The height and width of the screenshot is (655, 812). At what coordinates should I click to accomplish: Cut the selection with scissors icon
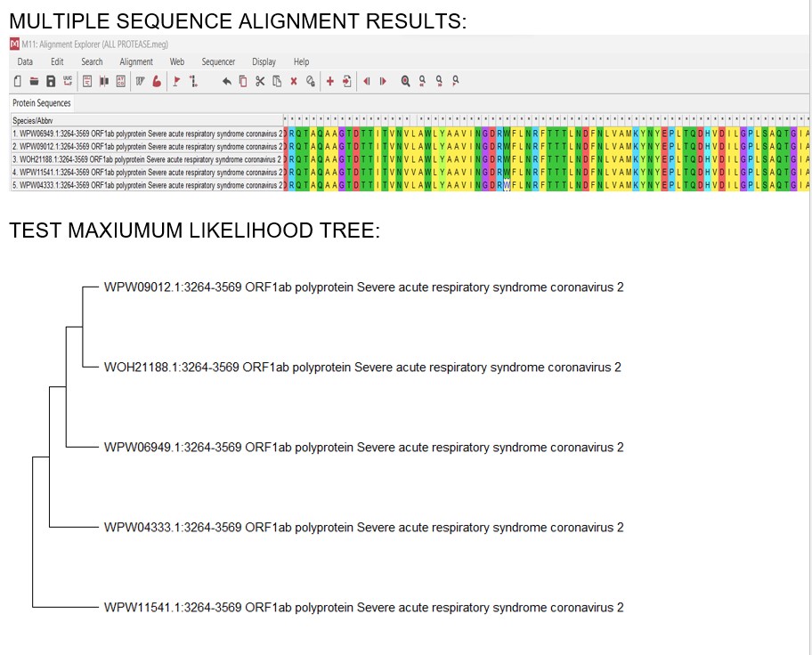tap(259, 81)
